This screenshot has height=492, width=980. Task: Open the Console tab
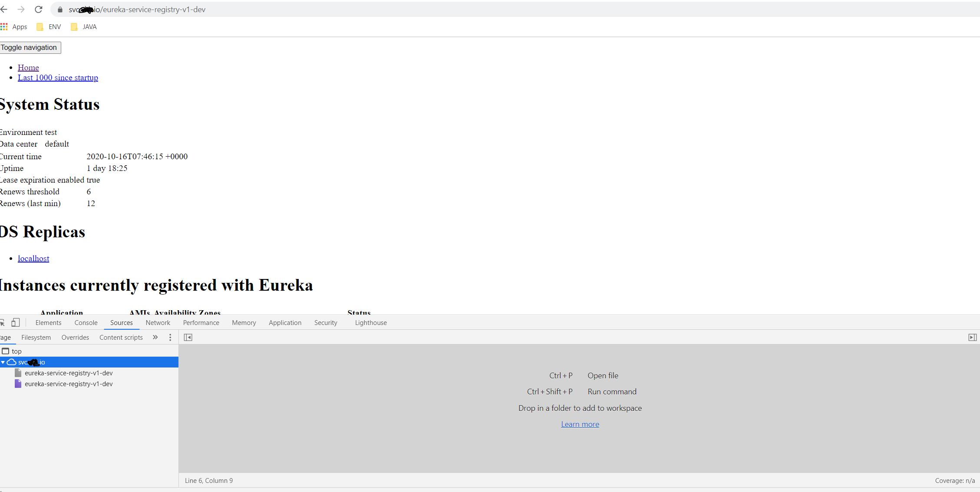86,322
